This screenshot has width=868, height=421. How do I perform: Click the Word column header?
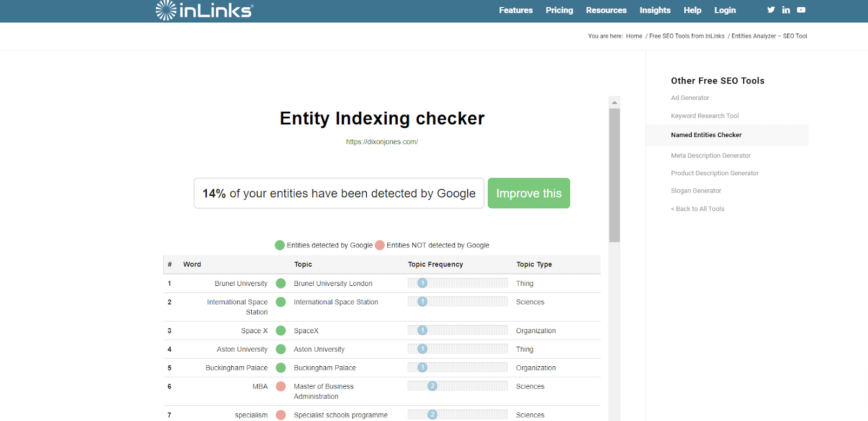tap(192, 264)
